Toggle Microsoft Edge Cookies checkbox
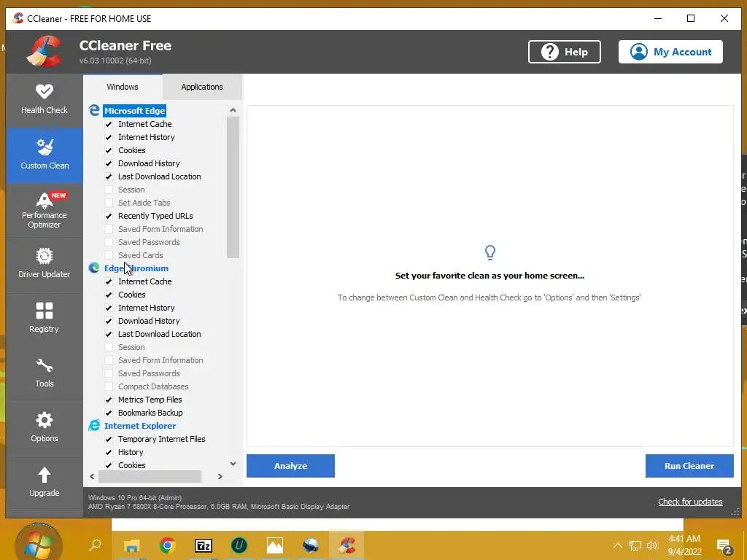This screenshot has width=747, height=560. [x=109, y=150]
